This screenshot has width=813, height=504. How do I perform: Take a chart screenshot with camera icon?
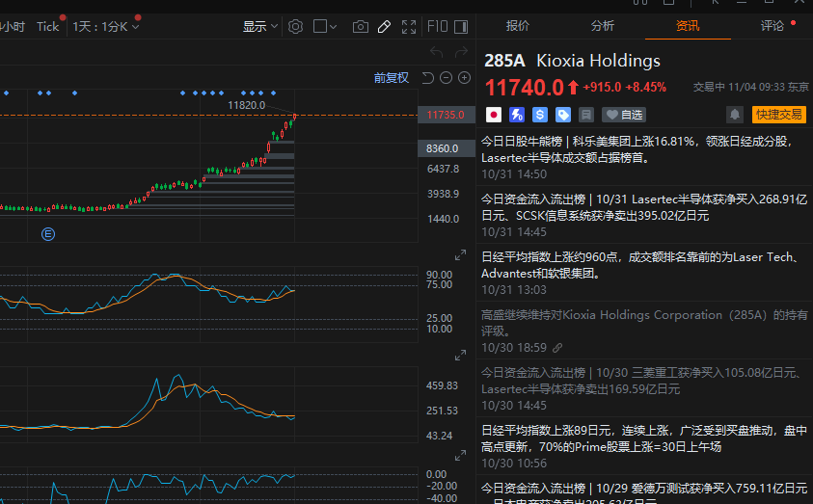[x=361, y=26]
